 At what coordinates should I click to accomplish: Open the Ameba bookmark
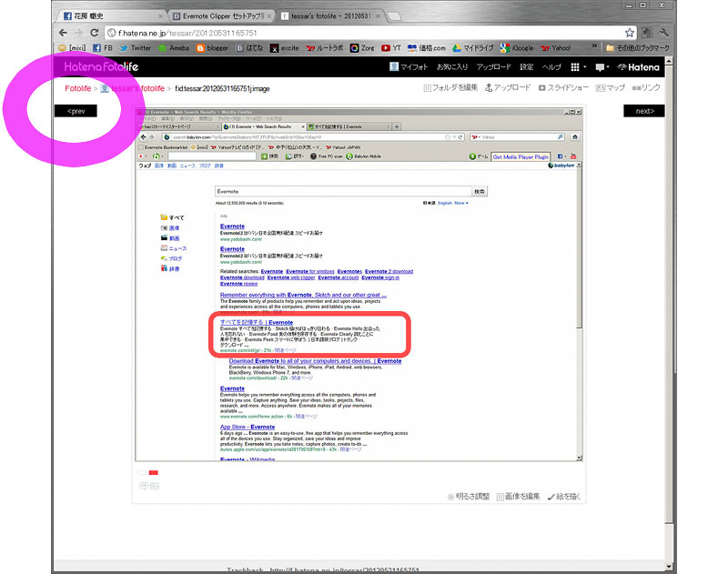pos(174,48)
